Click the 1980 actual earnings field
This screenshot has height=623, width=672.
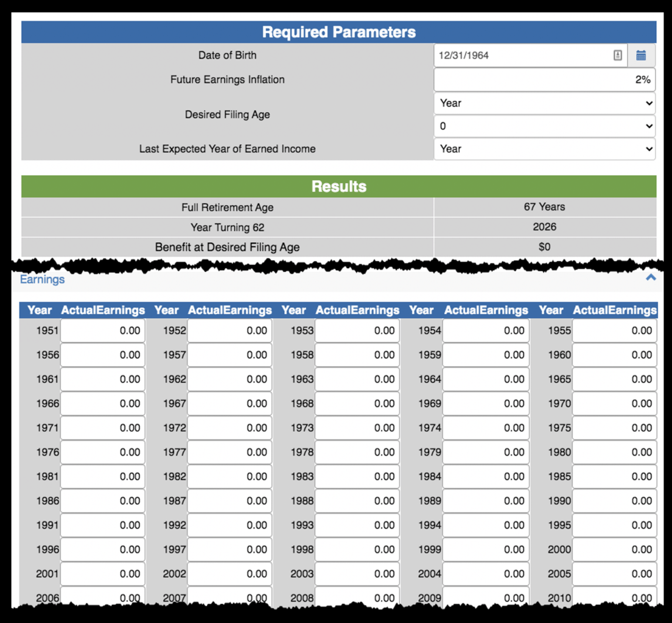[615, 453]
